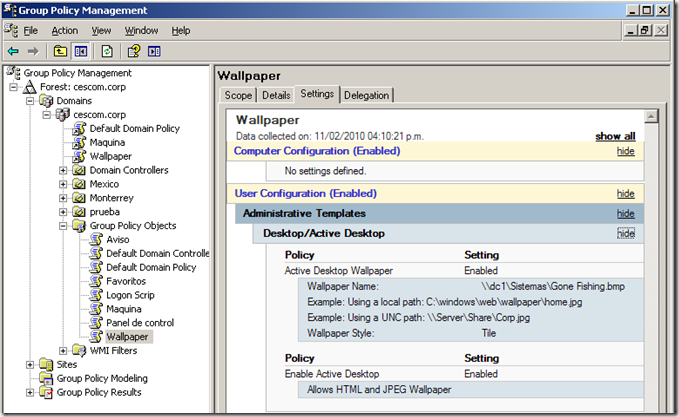The height and width of the screenshot is (417, 679).
Task: Select Maquina link icon under cescom.corp
Action: point(79,142)
